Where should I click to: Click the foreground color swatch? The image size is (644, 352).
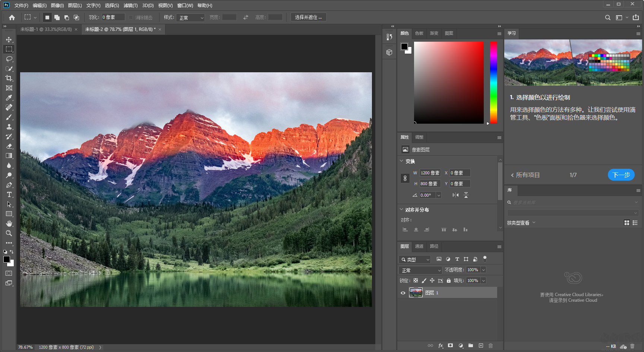[6, 260]
